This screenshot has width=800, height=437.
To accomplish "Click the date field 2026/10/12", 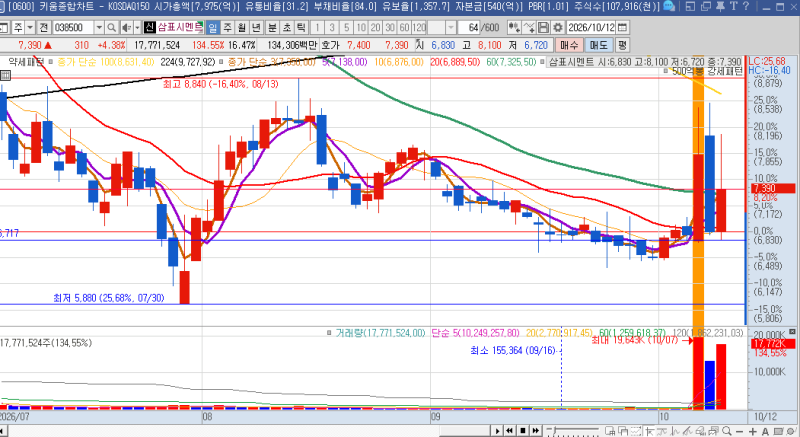I will tap(591, 28).
